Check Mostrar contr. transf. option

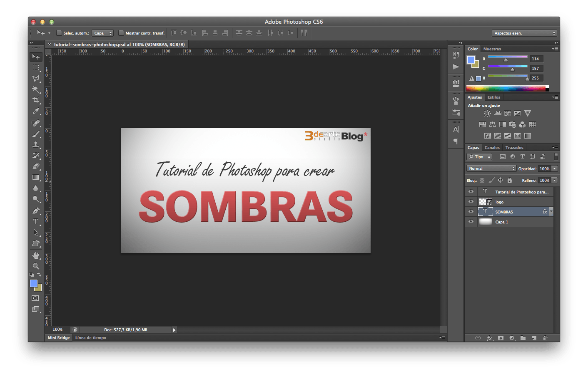pos(121,33)
